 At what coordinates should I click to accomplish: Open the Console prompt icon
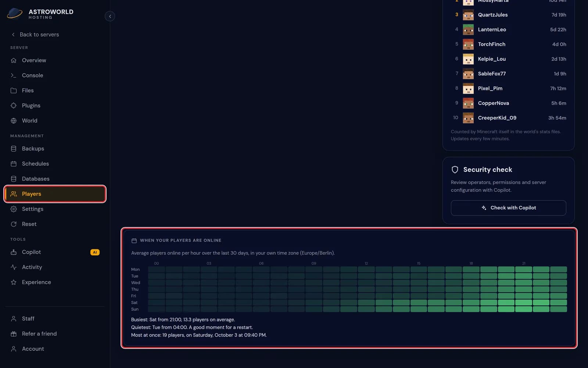click(x=14, y=75)
